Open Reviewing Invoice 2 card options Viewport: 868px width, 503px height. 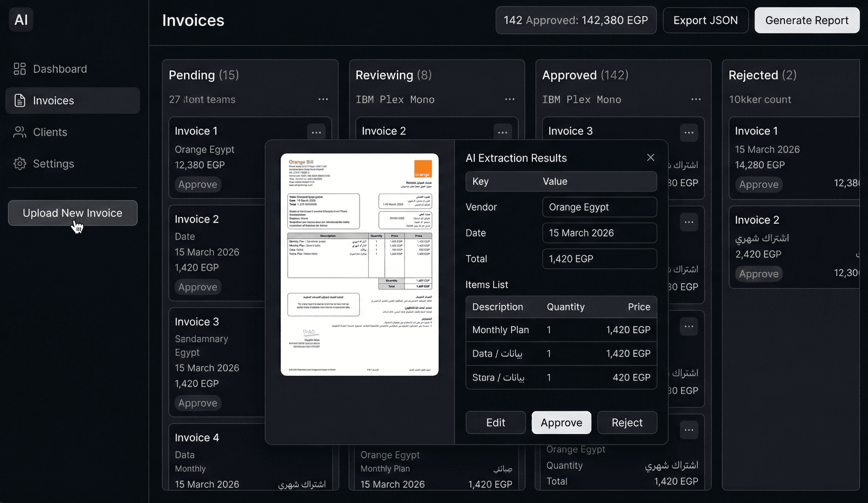point(502,133)
